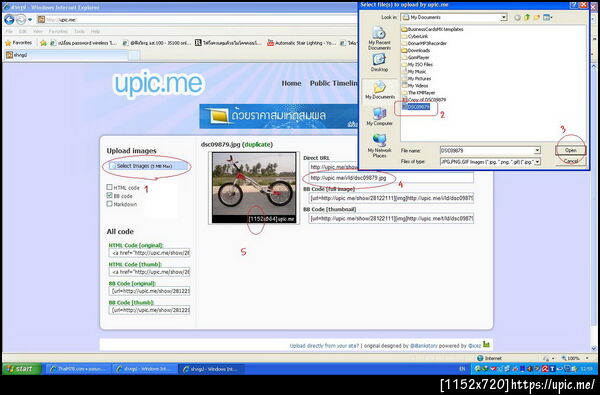Open the View Menu icon dropdown

pyautogui.click(x=548, y=17)
